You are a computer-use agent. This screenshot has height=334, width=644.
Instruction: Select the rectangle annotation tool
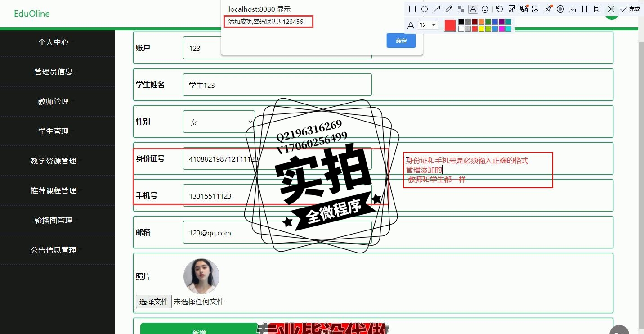click(412, 9)
